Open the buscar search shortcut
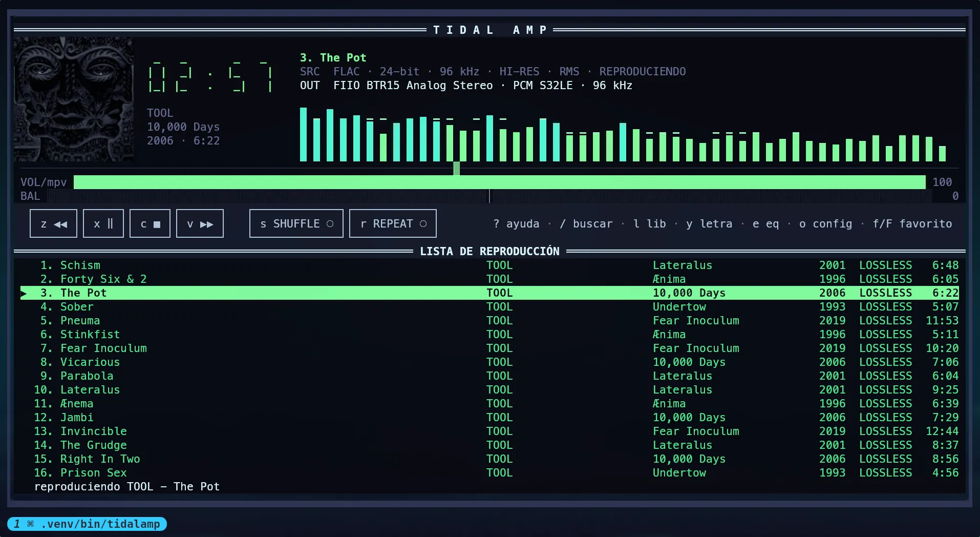 pyautogui.click(x=586, y=224)
